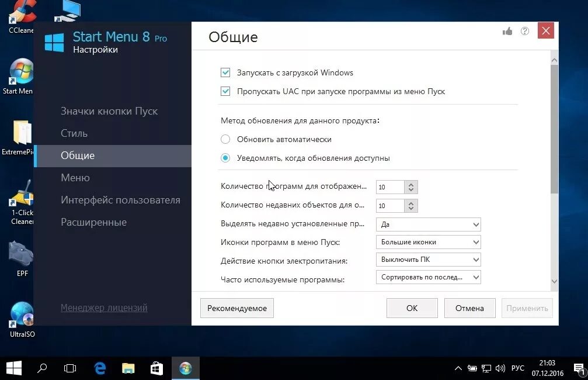Open the 'Большие иконки' dropdown
588x380 pixels.
428,242
